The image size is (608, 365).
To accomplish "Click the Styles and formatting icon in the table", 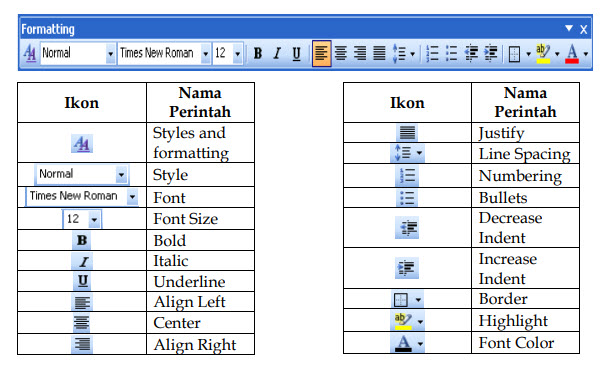I will pyautogui.click(x=82, y=144).
